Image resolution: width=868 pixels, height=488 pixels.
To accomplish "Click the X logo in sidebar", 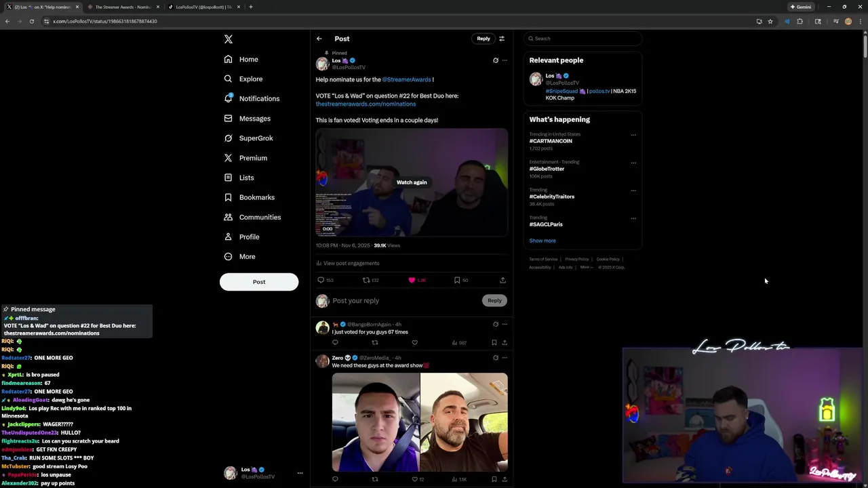I will coord(229,39).
